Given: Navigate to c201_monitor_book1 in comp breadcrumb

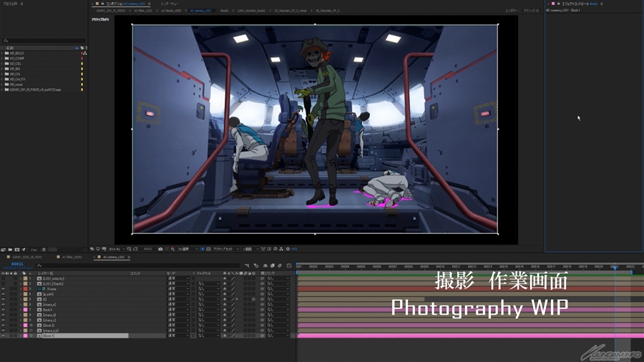Looking at the screenshot, I should click(251, 11).
